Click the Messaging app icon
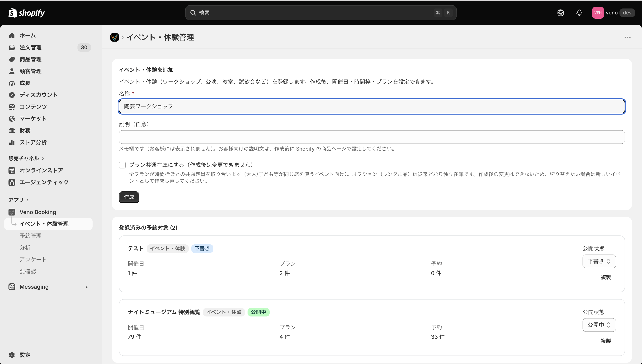The image size is (642, 364). pos(12,287)
